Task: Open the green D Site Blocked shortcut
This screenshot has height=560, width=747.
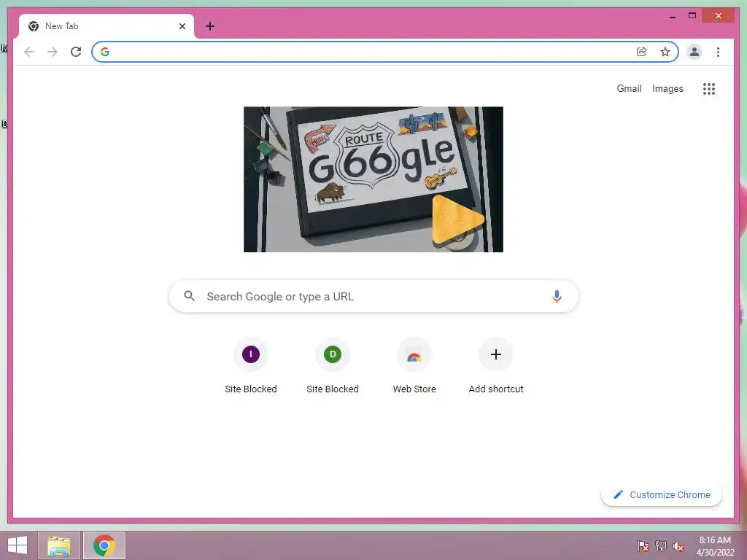Action: [x=333, y=366]
